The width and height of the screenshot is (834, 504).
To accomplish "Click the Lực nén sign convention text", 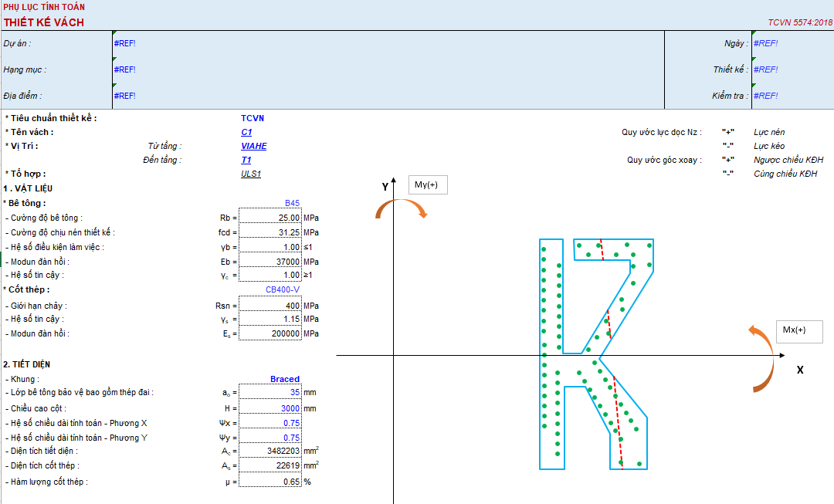I will pyautogui.click(x=769, y=133).
